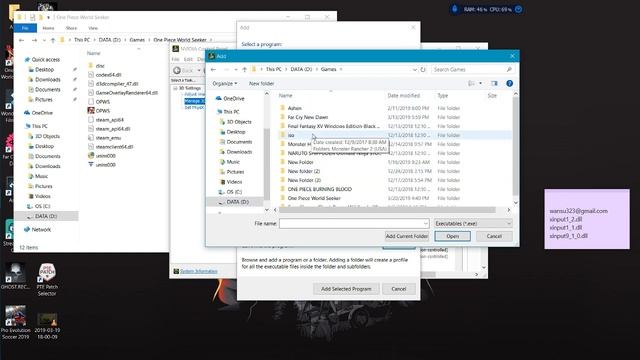Select Ashen folder in file list
640x360 pixels.
tap(291, 108)
